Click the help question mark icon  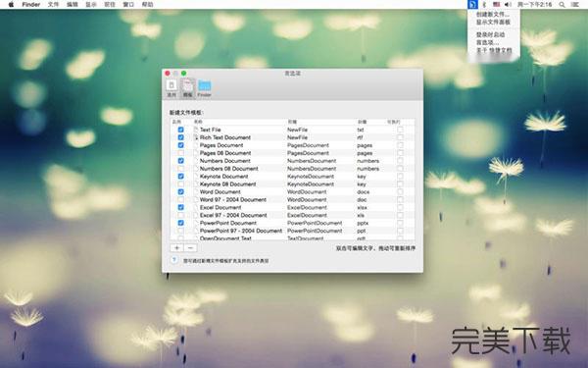[x=174, y=260]
